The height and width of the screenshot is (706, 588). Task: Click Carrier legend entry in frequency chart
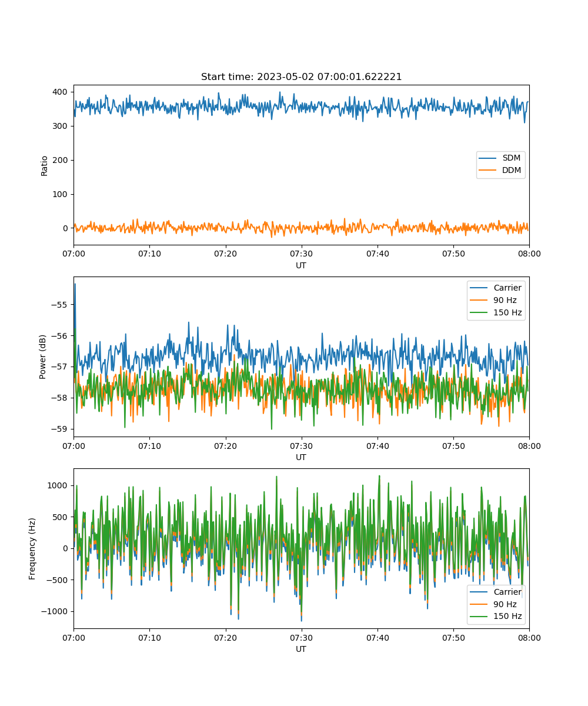[x=497, y=592]
